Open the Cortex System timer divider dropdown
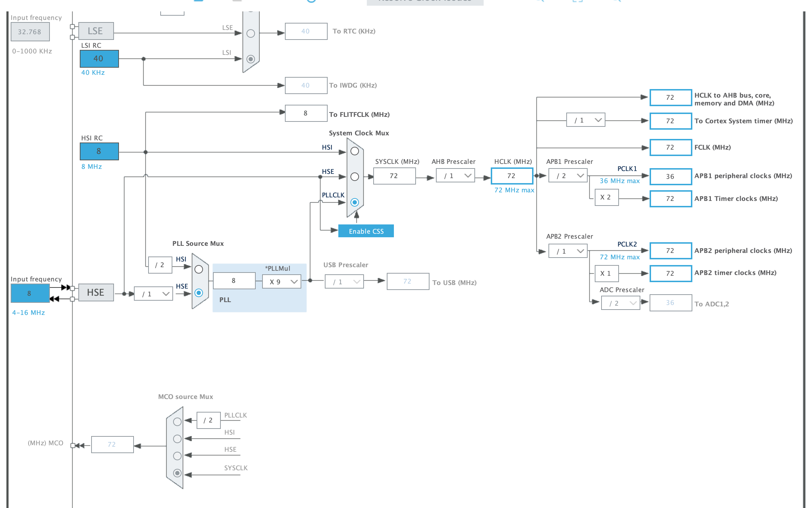The height and width of the screenshot is (508, 812). tap(586, 120)
